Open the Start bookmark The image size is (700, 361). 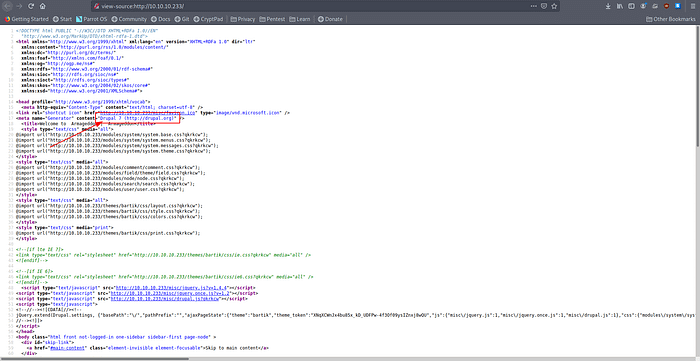(62, 19)
